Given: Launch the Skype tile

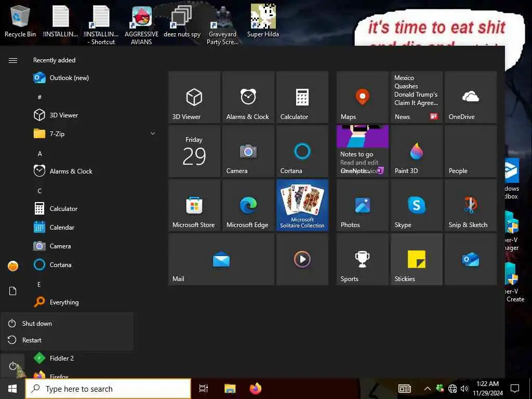Looking at the screenshot, I should [x=416, y=205].
